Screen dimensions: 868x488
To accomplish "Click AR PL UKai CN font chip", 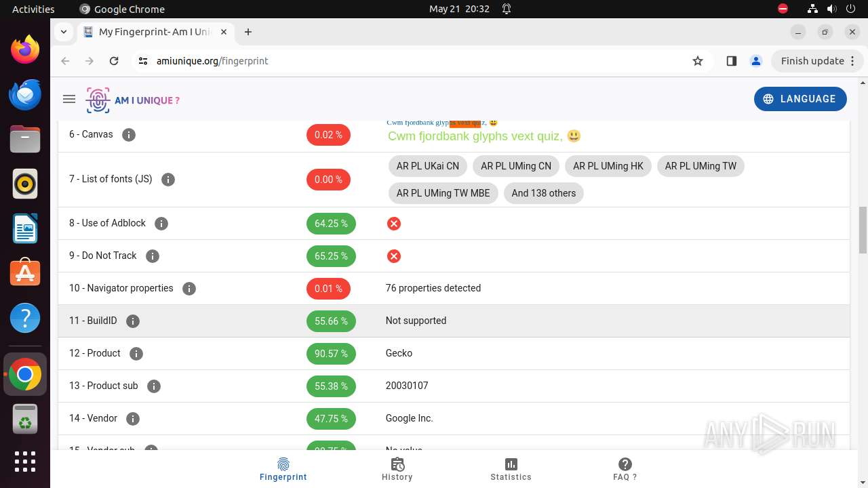I will 428,166.
